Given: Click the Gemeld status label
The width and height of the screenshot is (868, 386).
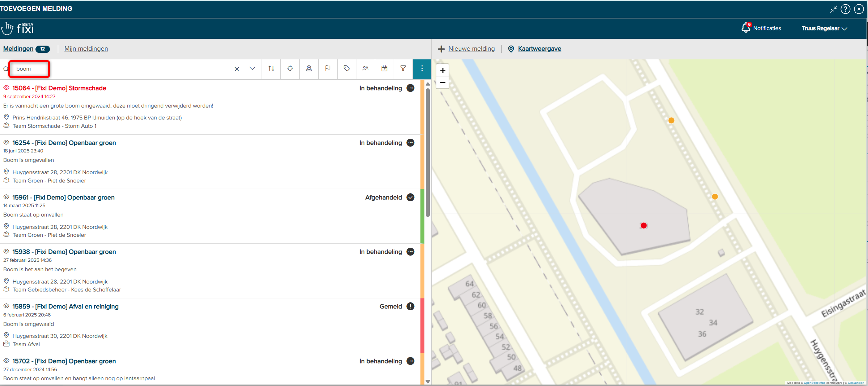Looking at the screenshot, I should 391,306.
